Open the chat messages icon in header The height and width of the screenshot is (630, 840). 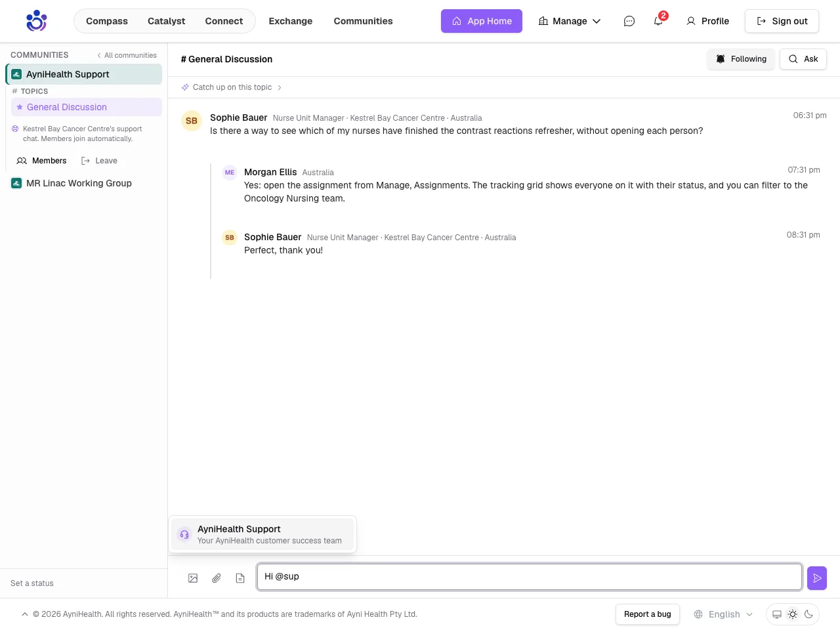tap(629, 21)
